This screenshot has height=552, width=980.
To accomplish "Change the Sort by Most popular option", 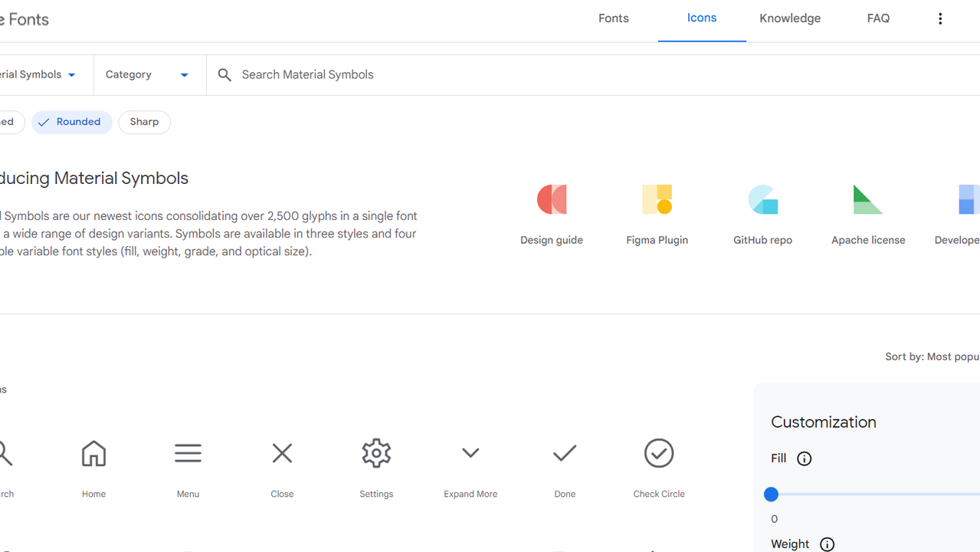I will (x=932, y=356).
